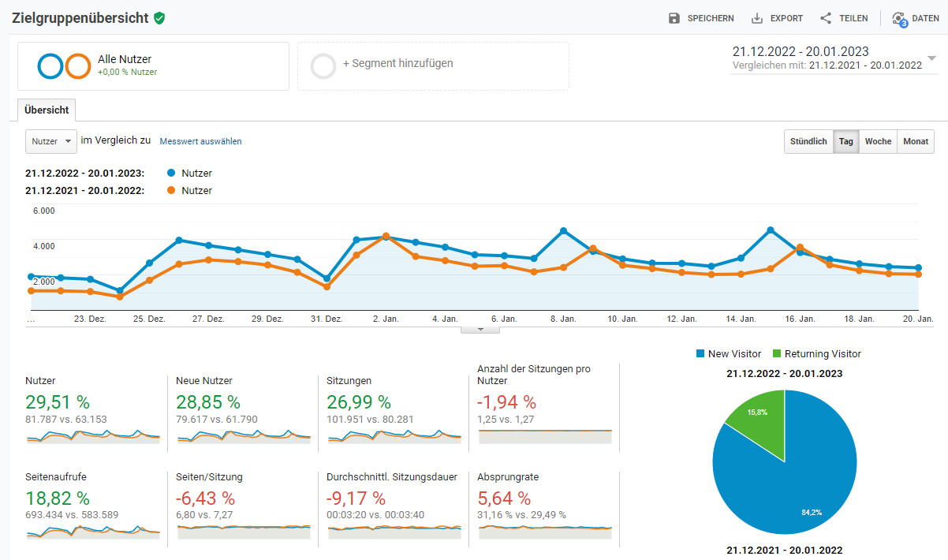Select the Tag granularity button
The height and width of the screenshot is (560, 948).
tap(845, 142)
